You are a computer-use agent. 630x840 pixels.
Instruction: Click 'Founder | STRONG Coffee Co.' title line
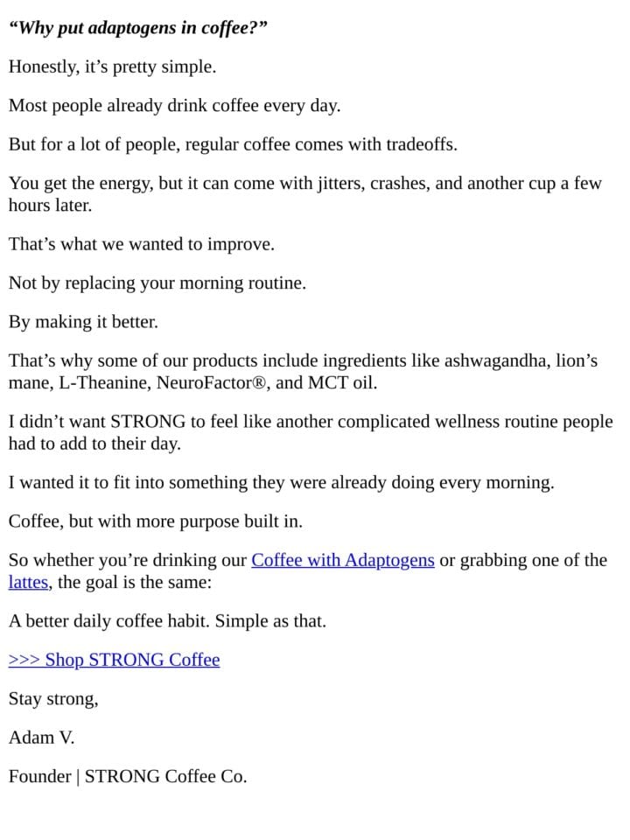pyautogui.click(x=128, y=776)
